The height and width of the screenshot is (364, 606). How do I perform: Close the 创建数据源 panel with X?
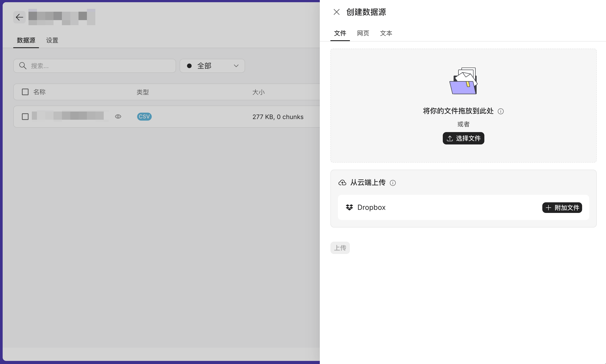[x=336, y=12]
